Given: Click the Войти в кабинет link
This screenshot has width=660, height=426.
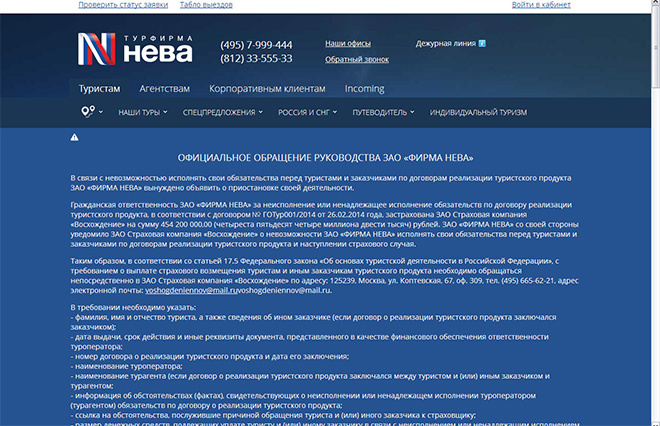Looking at the screenshot, I should click(541, 5).
